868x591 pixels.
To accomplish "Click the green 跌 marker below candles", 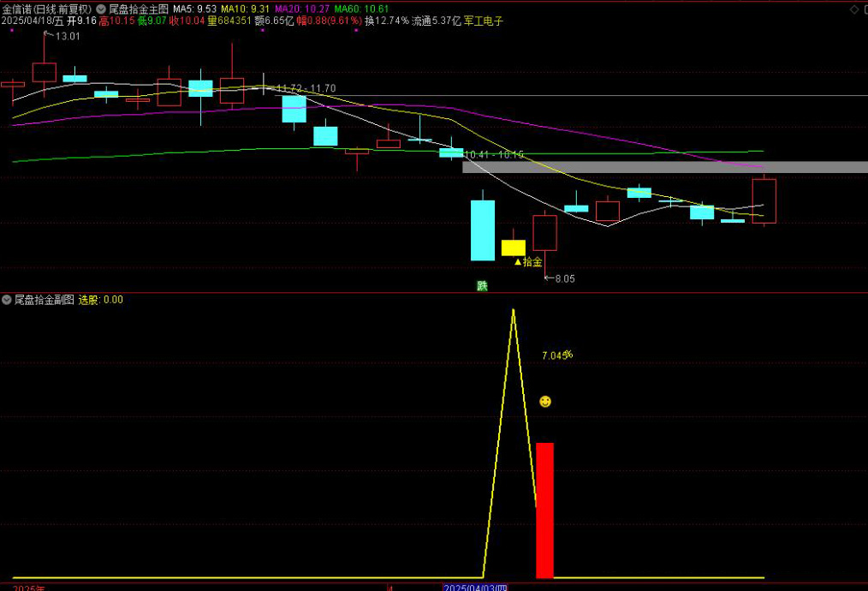I will (483, 286).
